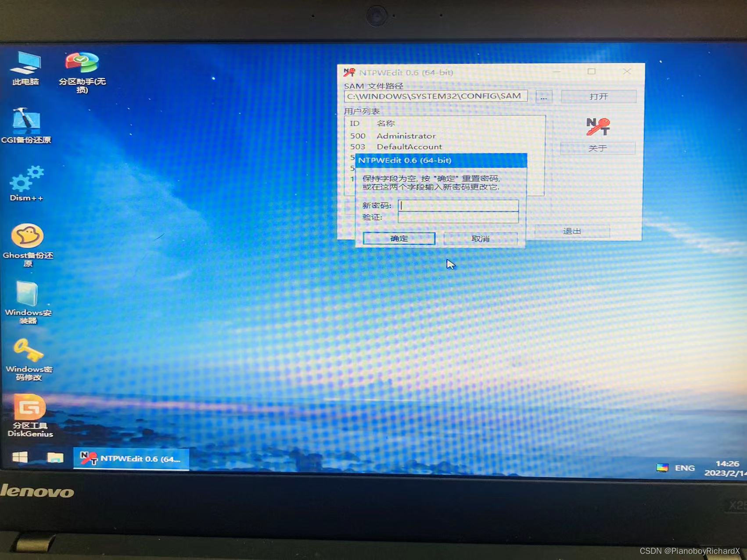This screenshot has width=747, height=560.
Task: Click the input language tray icon
Action: point(662,467)
